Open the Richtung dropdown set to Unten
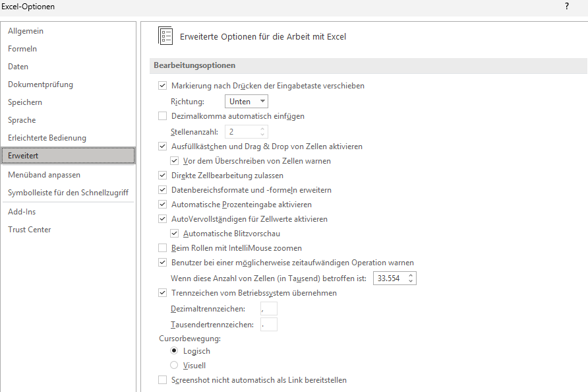Viewport: 588px width, 392px height. 247,102
